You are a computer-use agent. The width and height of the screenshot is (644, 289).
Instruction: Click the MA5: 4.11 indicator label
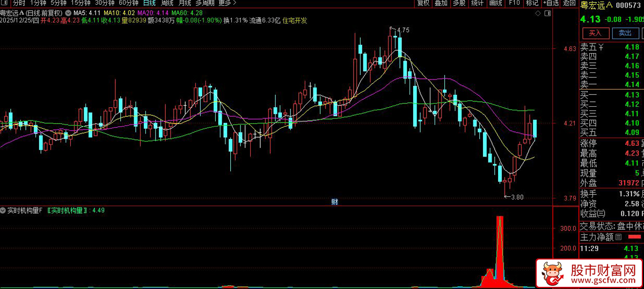point(86,12)
